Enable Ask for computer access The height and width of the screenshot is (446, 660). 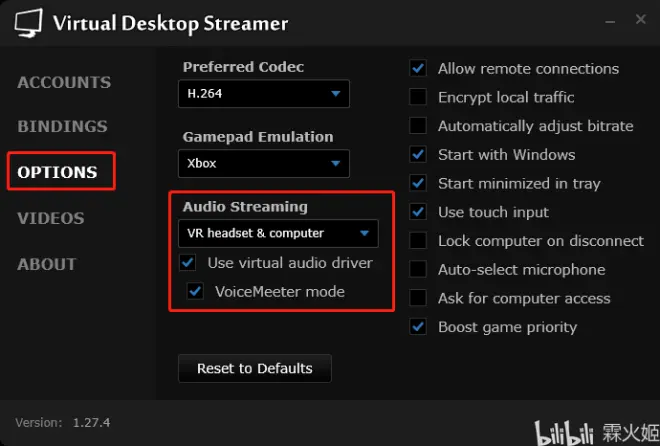[x=418, y=298]
